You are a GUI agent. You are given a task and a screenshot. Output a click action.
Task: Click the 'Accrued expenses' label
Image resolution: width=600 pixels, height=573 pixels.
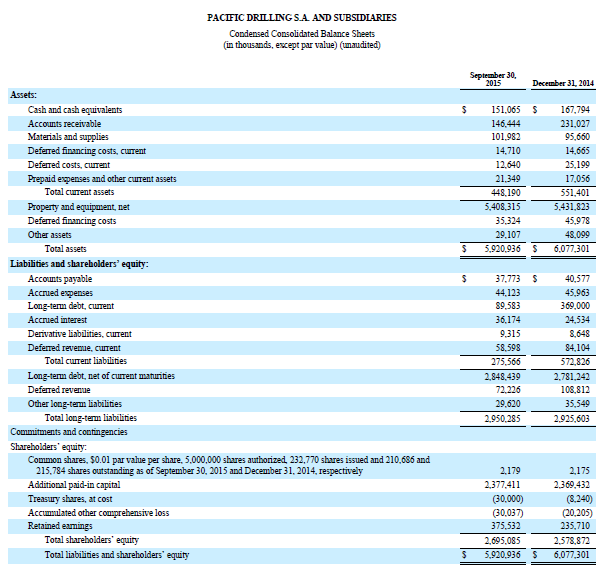point(60,293)
